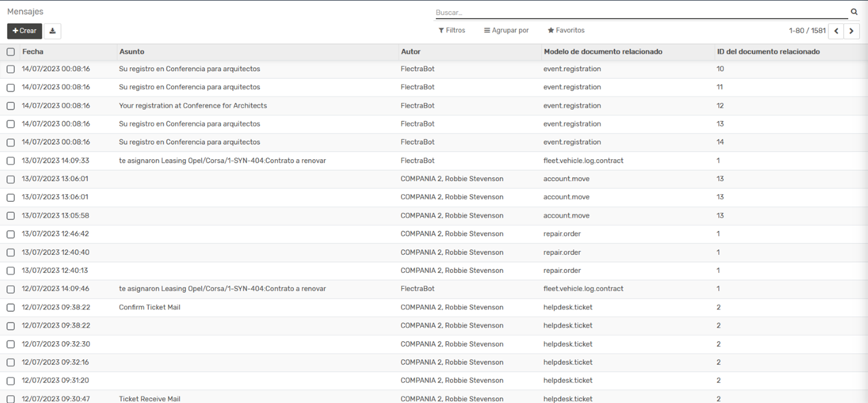The image size is (868, 403).
Task: Click the 1-80 / 1581 pager counter
Action: click(807, 31)
